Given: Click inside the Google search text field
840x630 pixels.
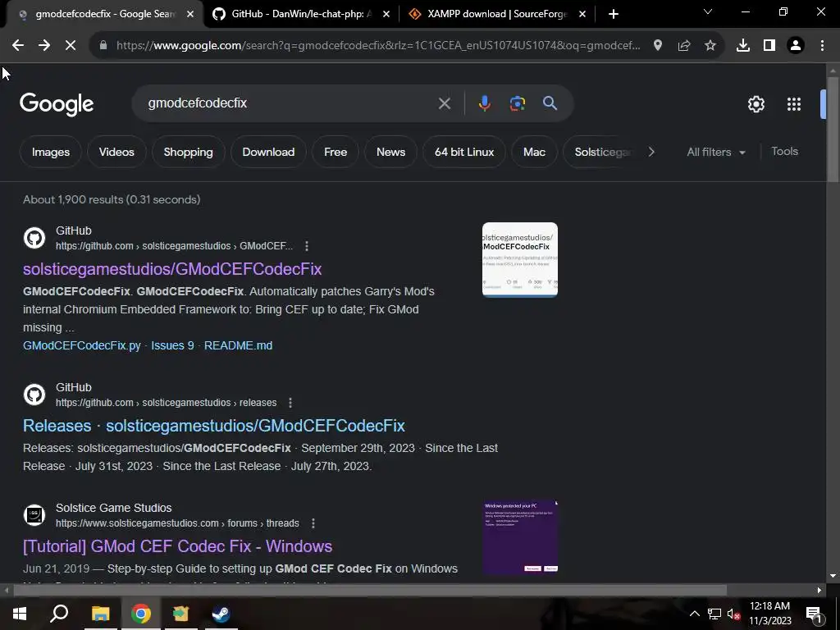Looking at the screenshot, I should [290, 103].
